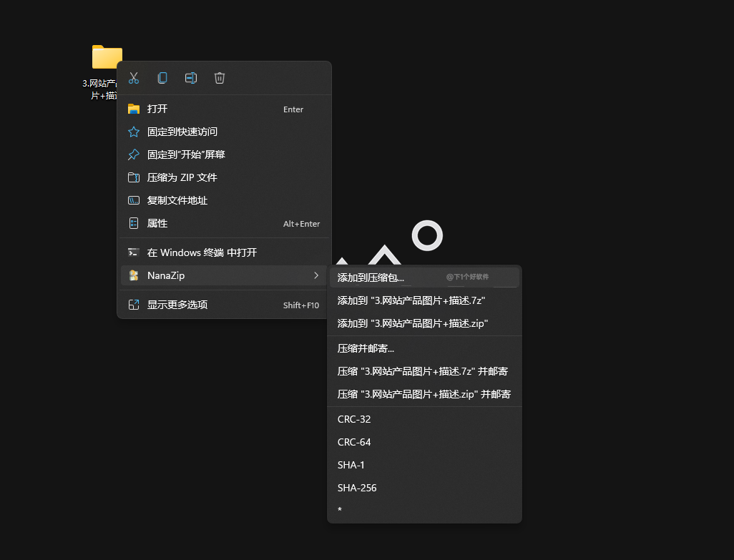Screen dimensions: 734x560
Task: Select 添加到压缩包... in NanaZip submenu
Action: click(424, 277)
